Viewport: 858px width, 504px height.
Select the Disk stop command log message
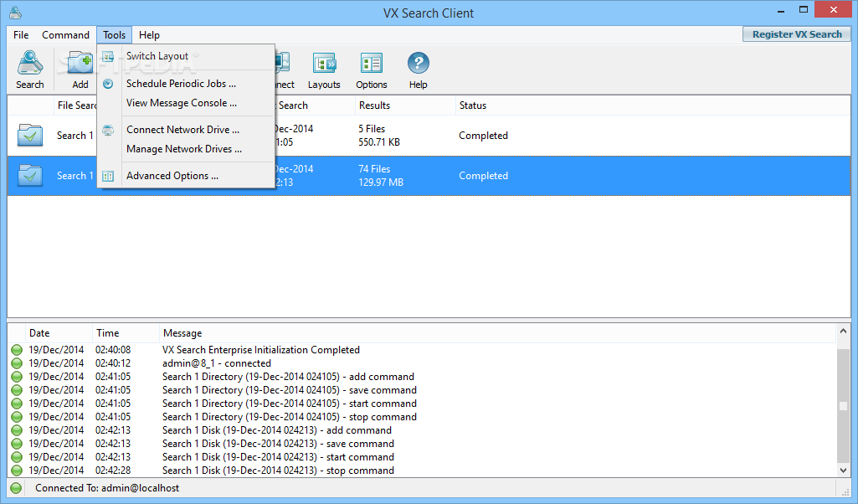[x=278, y=471]
